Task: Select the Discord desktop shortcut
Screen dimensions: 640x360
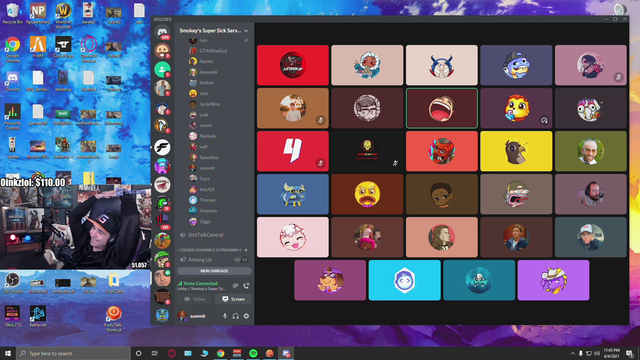Action: 13,80
